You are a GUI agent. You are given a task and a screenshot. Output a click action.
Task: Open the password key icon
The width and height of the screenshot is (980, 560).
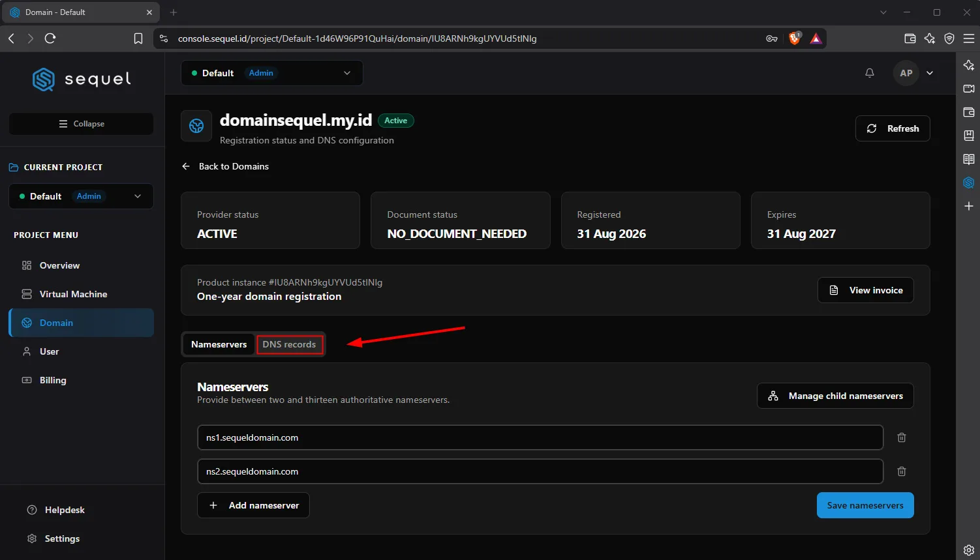click(x=772, y=38)
